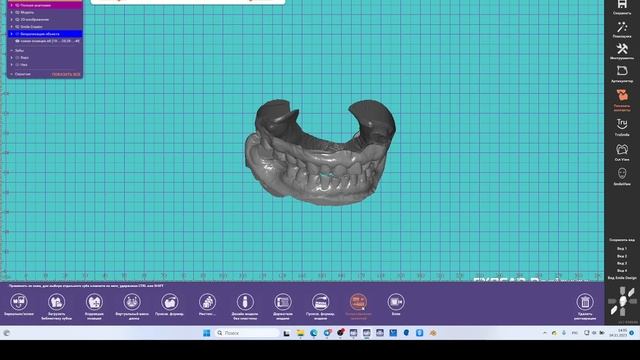Expand the second tree group arrow
The image size is (640, 360).
11,13
